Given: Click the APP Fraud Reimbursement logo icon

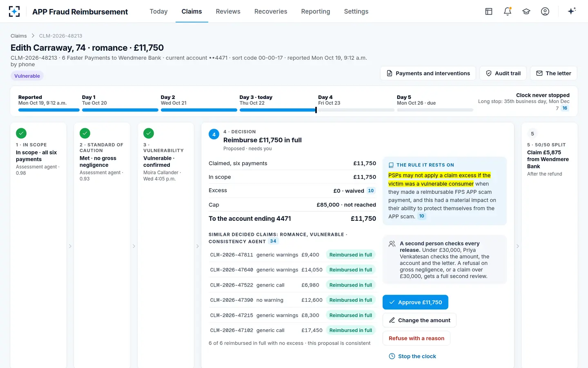Looking at the screenshot, I should click(x=14, y=11).
